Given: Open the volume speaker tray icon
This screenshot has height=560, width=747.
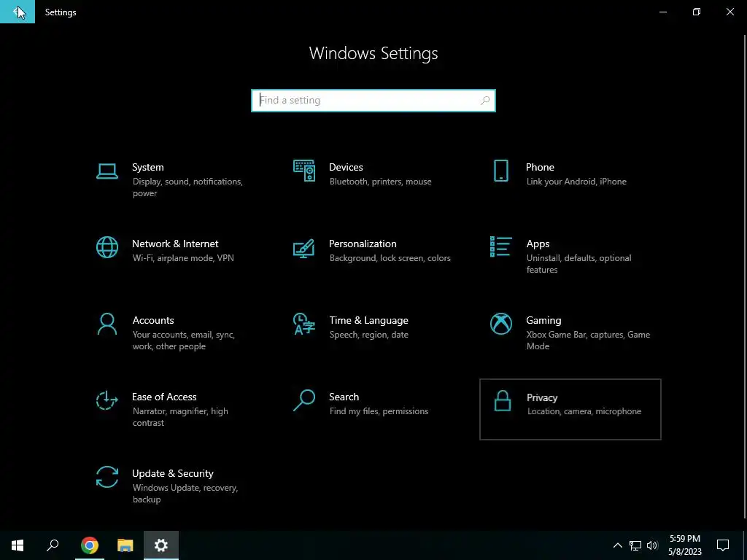Looking at the screenshot, I should coord(652,545).
